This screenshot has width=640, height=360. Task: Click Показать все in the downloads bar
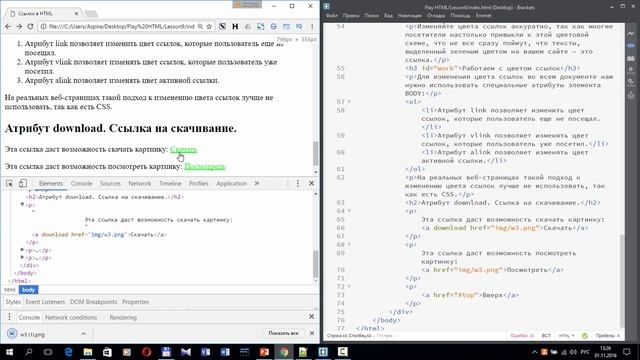pyautogui.click(x=283, y=333)
